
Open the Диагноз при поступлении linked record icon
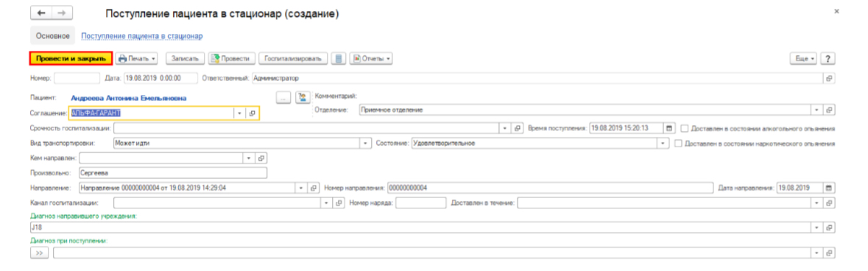coord(829,253)
